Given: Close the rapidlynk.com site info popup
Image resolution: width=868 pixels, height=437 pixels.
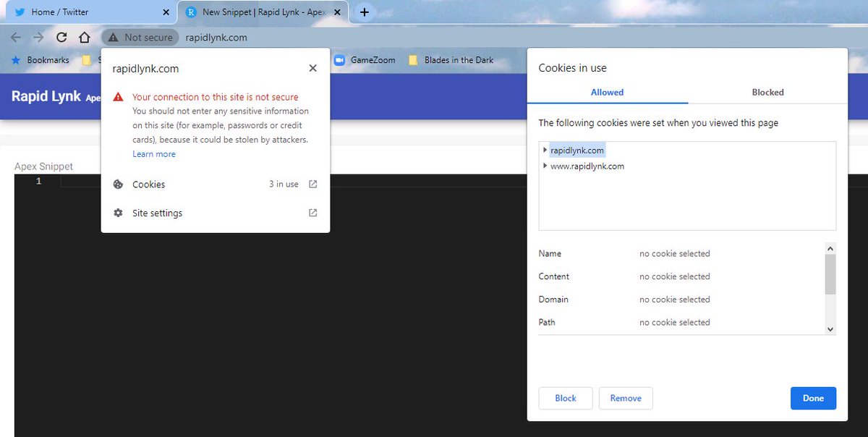Looking at the screenshot, I should [312, 68].
